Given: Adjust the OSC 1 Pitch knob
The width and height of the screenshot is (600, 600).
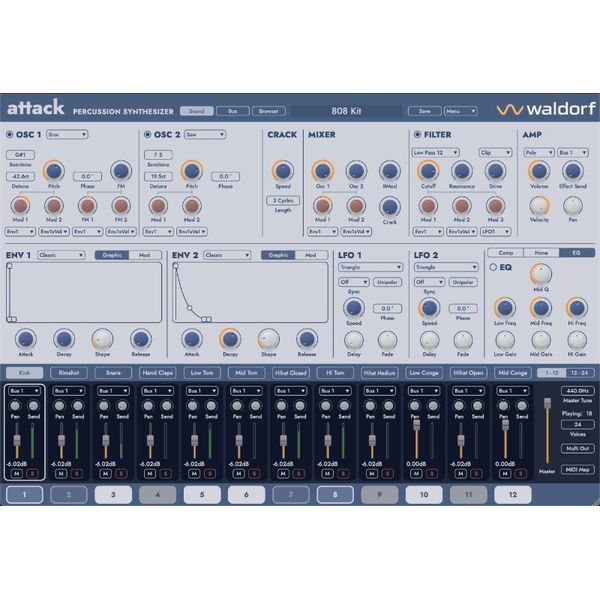Looking at the screenshot, I should click(x=54, y=171).
